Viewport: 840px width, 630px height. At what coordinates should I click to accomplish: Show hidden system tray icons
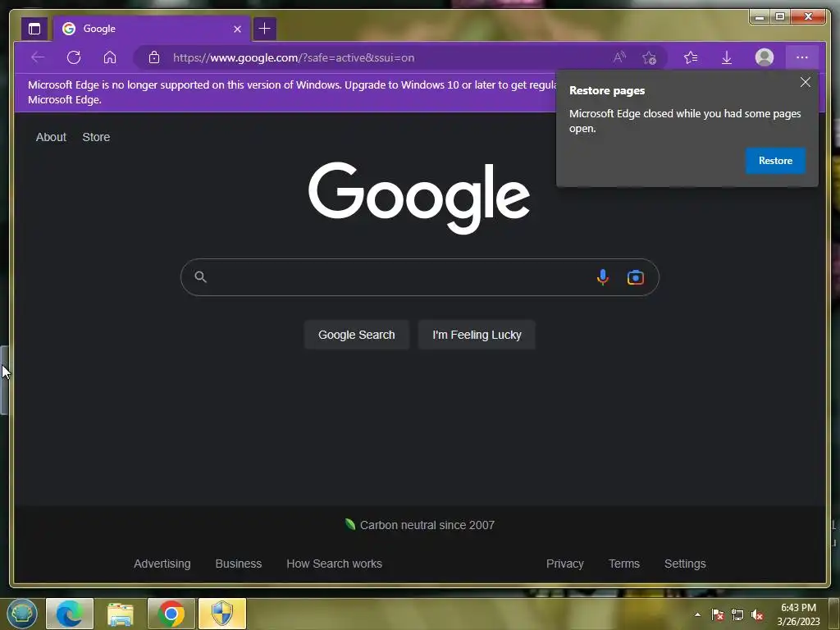697,614
